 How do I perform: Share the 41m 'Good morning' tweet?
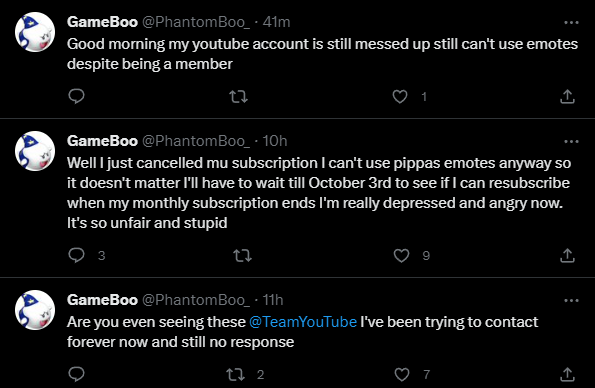(x=567, y=96)
